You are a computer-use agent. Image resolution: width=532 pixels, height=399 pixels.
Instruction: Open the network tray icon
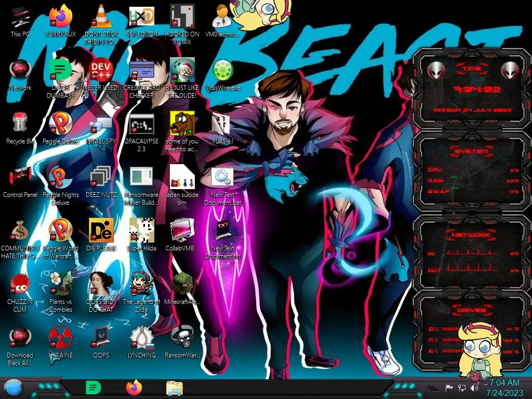click(462, 388)
